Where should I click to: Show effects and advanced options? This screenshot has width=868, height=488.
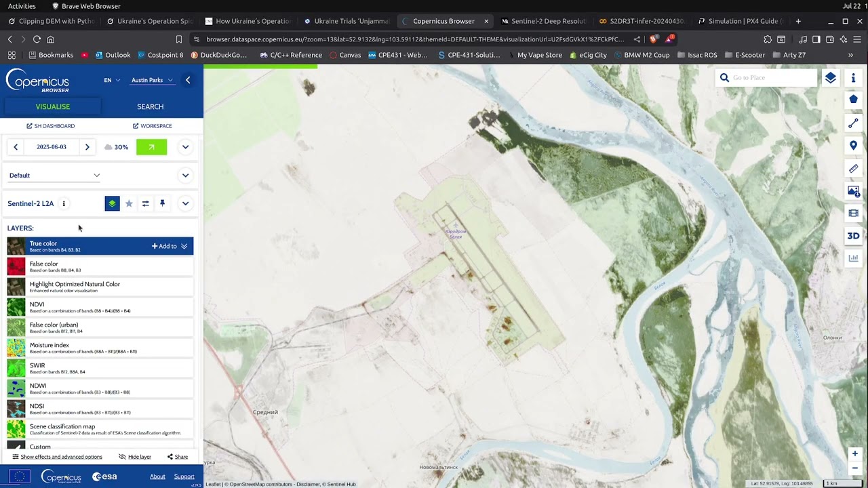[58, 457]
